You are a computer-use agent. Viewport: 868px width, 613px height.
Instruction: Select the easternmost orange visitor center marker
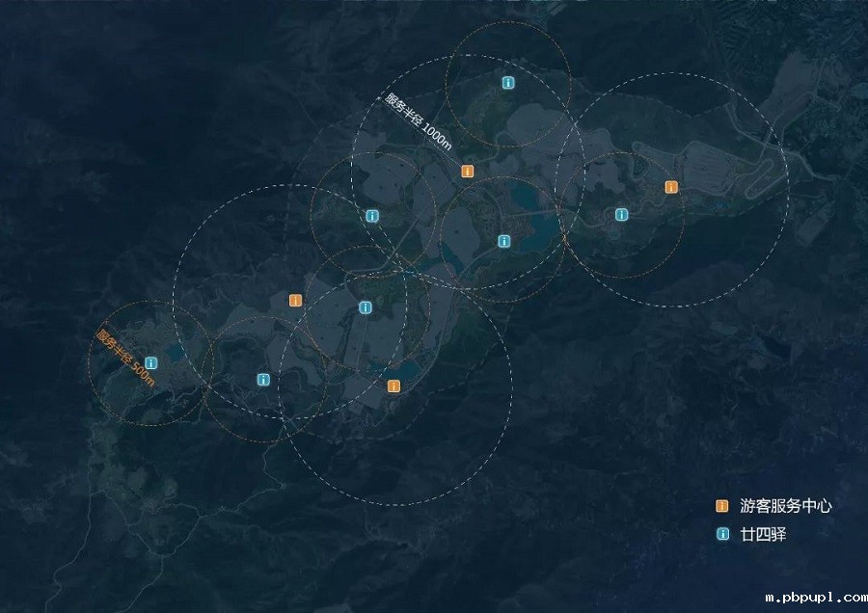coord(671,187)
